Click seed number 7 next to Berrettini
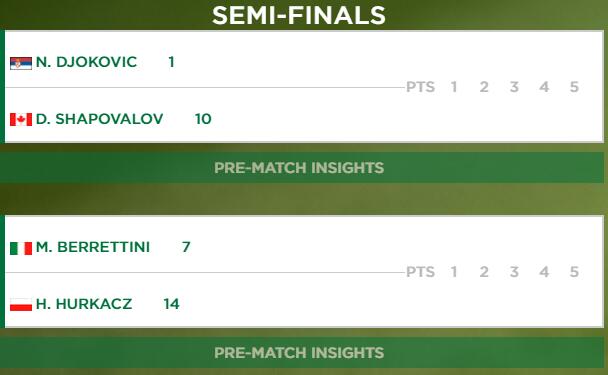The width and height of the screenshot is (608, 375). tap(186, 247)
